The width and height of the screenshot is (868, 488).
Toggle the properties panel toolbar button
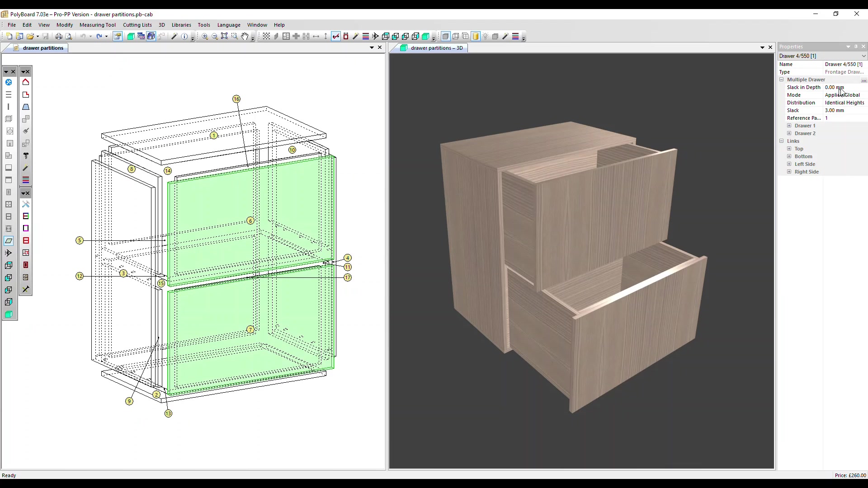[x=118, y=37]
